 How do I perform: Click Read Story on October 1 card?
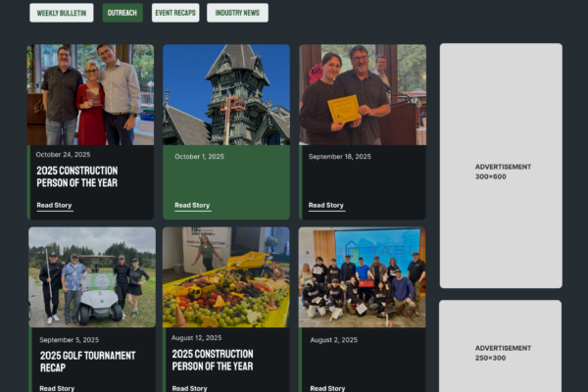192,206
